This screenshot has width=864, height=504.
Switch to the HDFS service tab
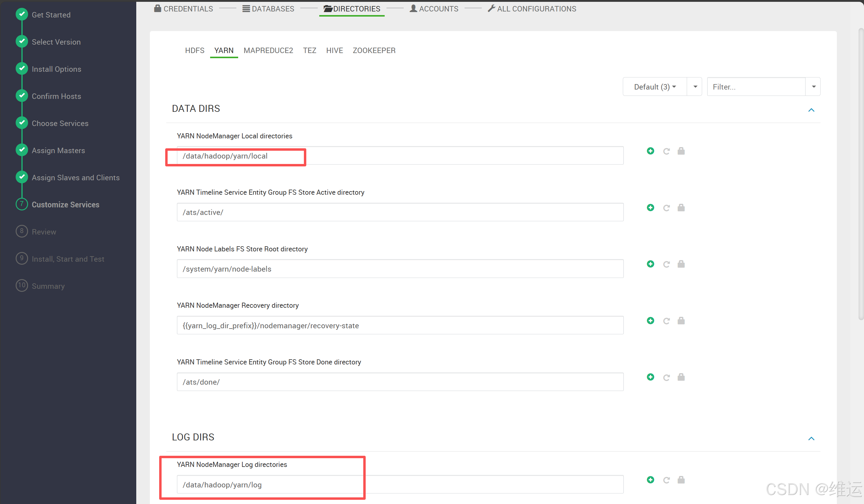[x=194, y=50]
